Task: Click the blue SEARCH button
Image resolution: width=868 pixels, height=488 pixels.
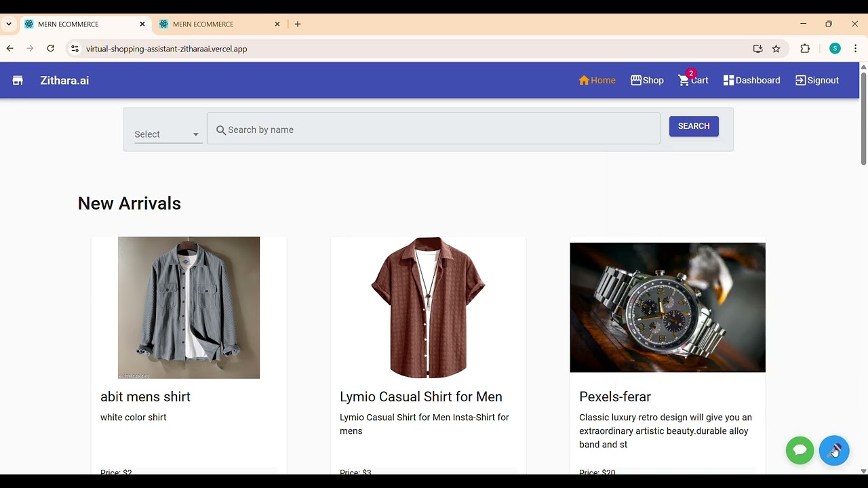Action: coord(694,126)
